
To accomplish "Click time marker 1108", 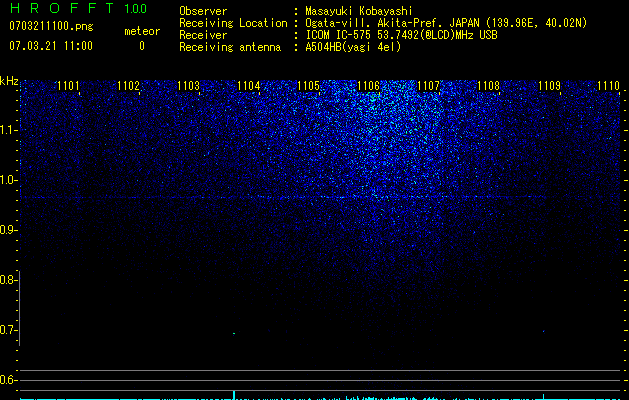I will pyautogui.click(x=489, y=85).
